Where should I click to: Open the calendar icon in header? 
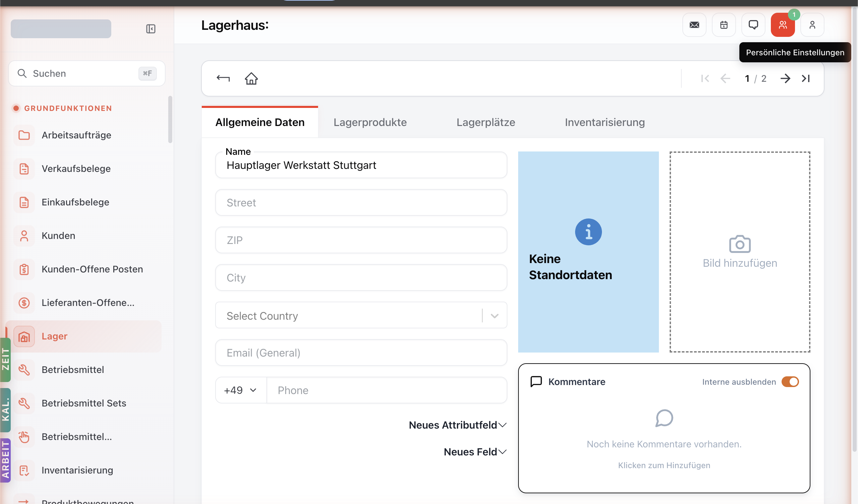(x=724, y=25)
